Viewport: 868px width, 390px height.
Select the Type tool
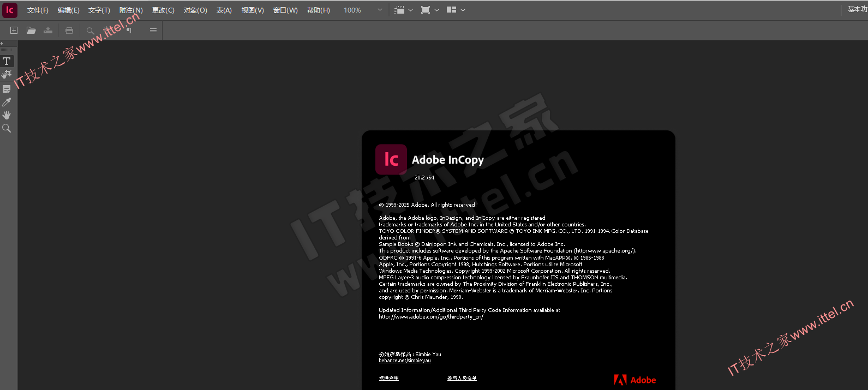[7, 61]
